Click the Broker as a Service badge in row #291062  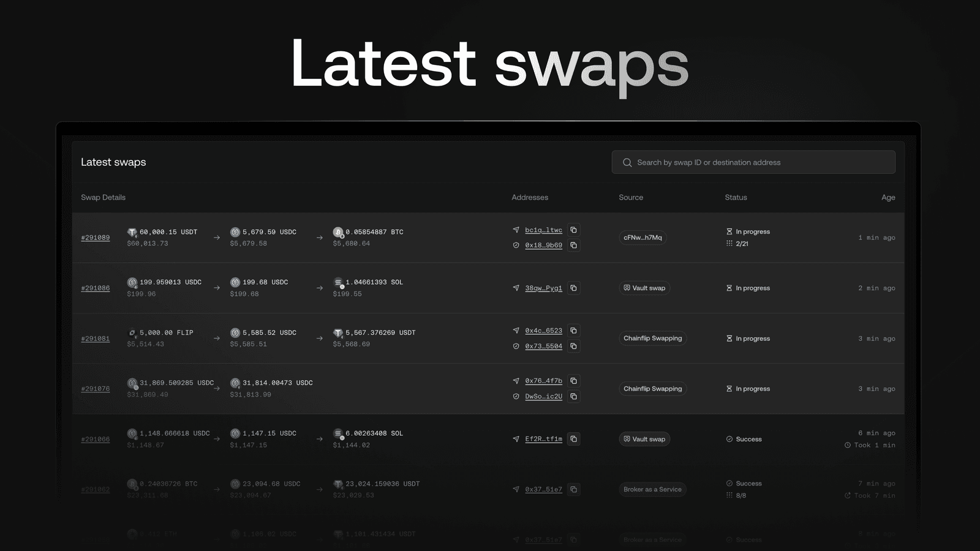[x=652, y=489]
